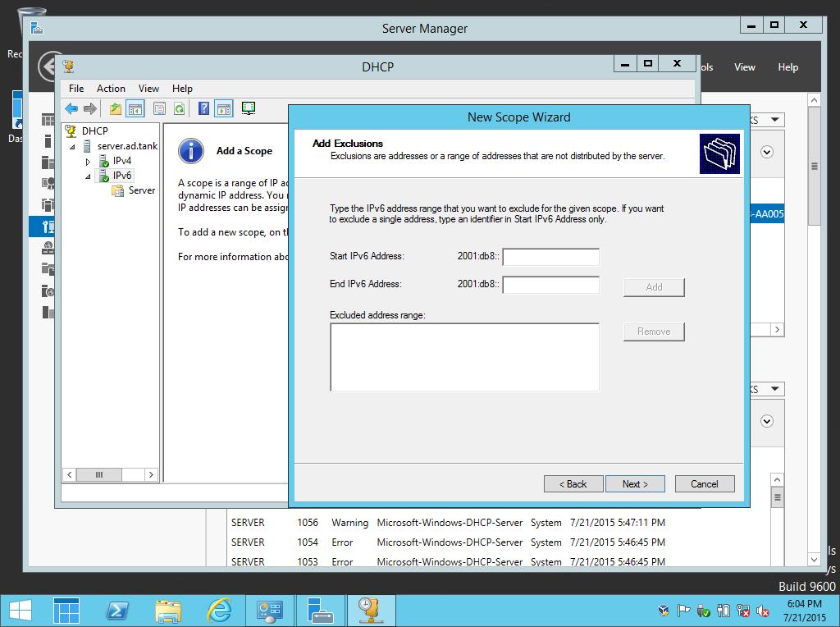Open Help using the question mark icon
840x627 pixels.
(x=204, y=108)
